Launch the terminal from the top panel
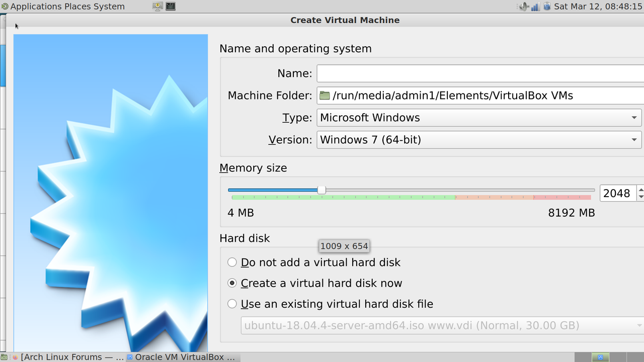The width and height of the screenshot is (644, 362). 171,7
